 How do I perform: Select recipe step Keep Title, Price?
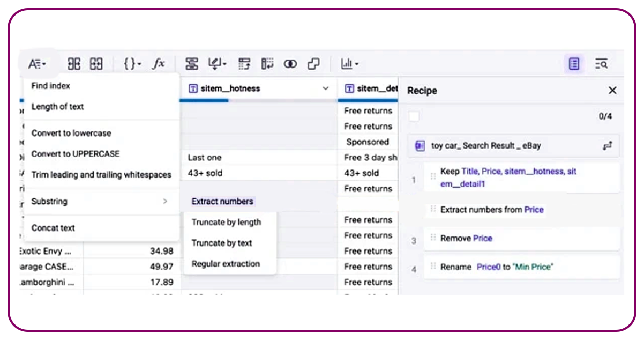522,178
